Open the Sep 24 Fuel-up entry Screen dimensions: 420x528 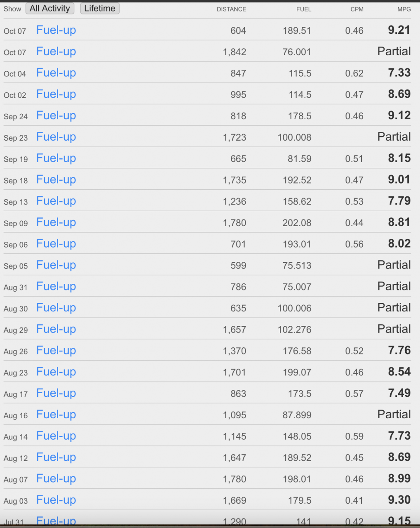(56, 116)
